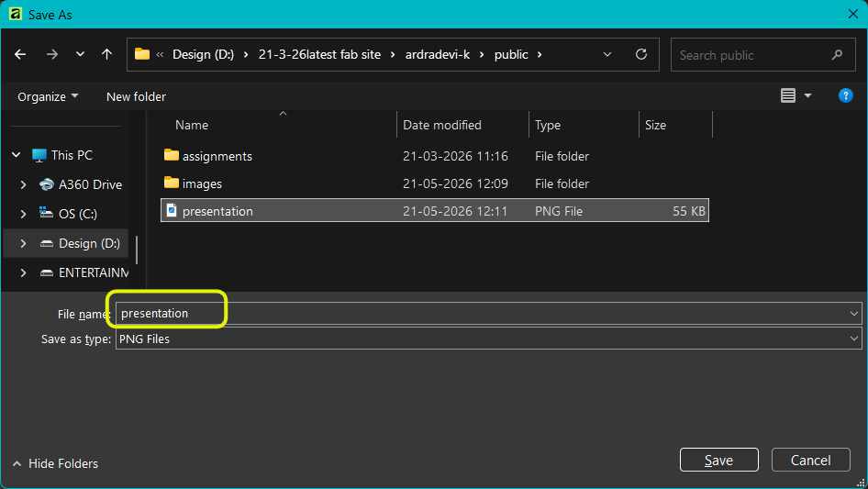Open the view options dropdown arrow

pyautogui.click(x=807, y=95)
